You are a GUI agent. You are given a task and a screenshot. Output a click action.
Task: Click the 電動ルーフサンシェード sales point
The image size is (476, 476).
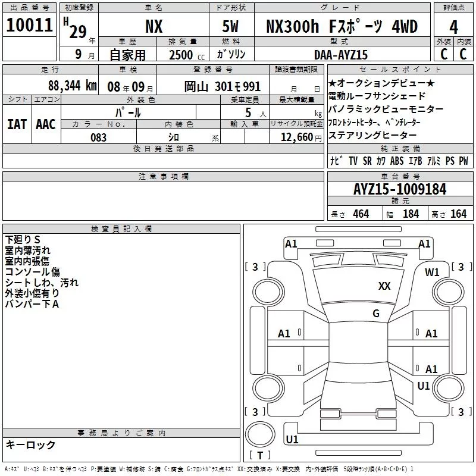pos(377,96)
